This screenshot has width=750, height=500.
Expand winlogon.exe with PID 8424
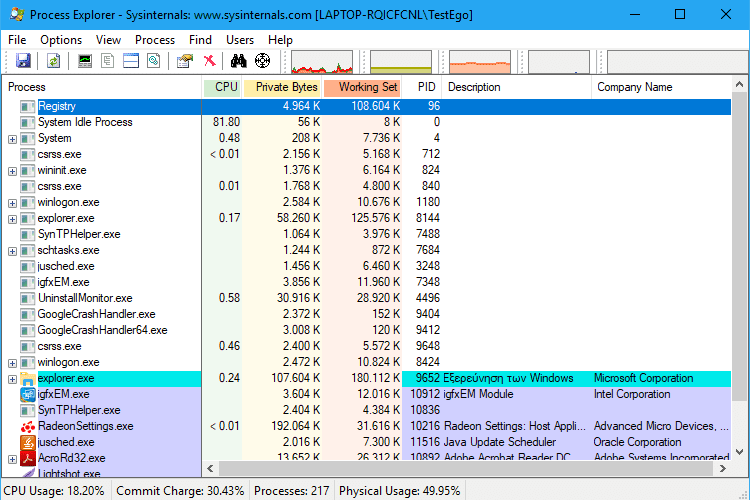tap(12, 363)
